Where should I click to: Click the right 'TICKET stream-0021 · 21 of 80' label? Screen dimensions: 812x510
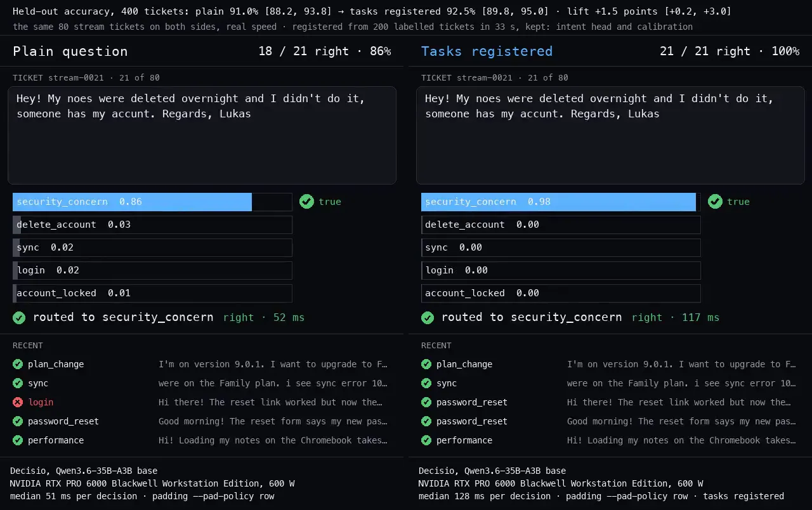[x=495, y=78]
